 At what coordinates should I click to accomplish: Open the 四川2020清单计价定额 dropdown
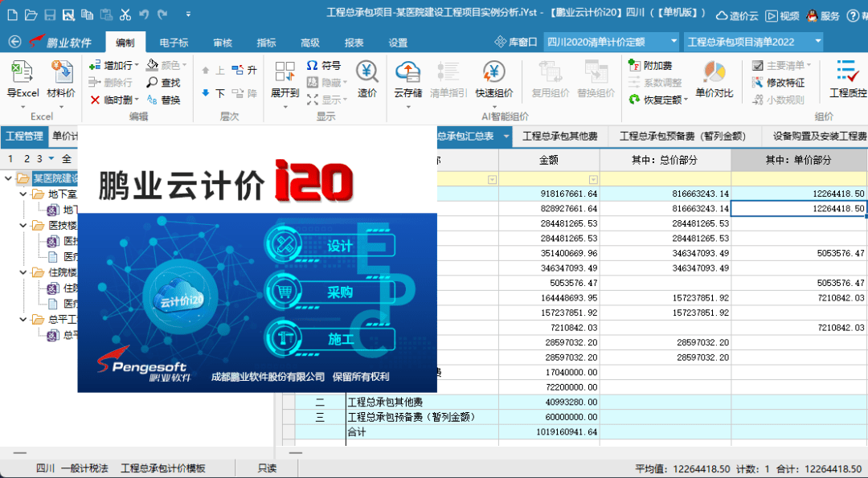coord(673,42)
